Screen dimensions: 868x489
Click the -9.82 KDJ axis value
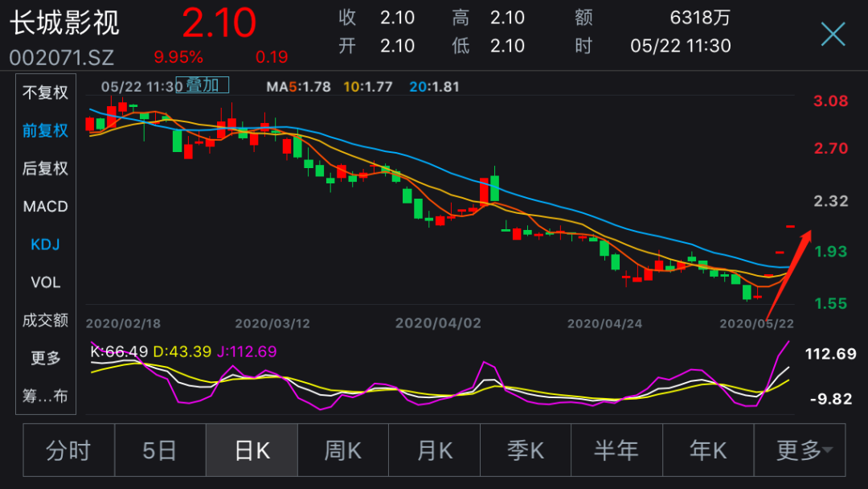831,399
